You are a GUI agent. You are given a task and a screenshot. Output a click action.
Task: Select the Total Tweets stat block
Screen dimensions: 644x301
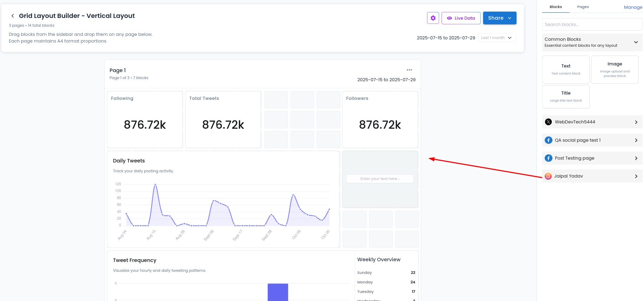[223, 120]
